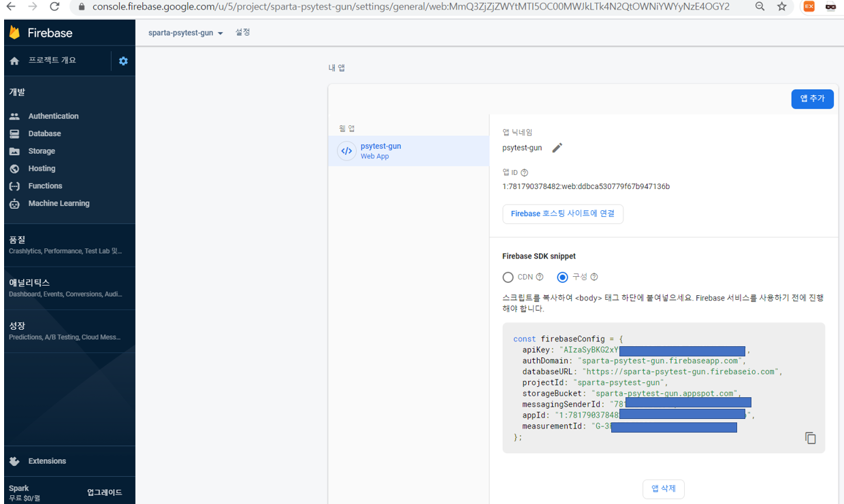Click the browser address bar URL

point(411,7)
